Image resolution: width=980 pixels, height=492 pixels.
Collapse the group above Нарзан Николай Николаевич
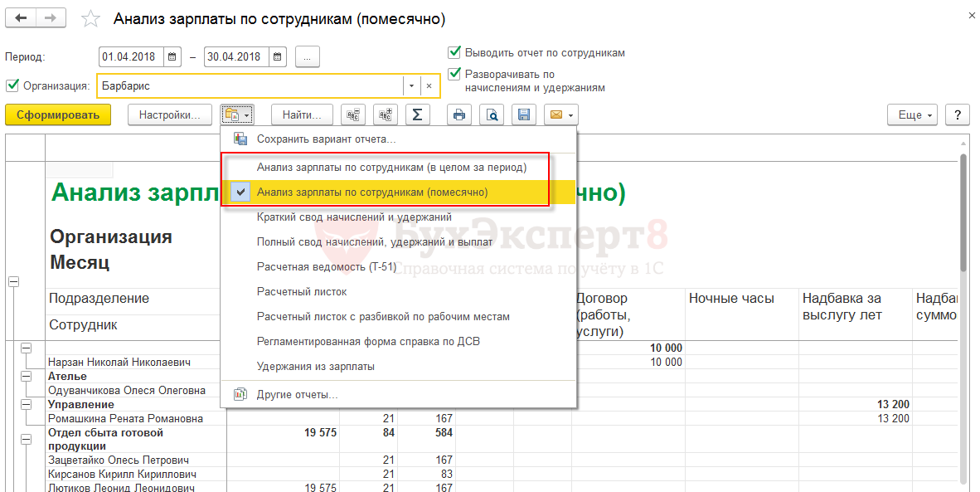point(27,348)
